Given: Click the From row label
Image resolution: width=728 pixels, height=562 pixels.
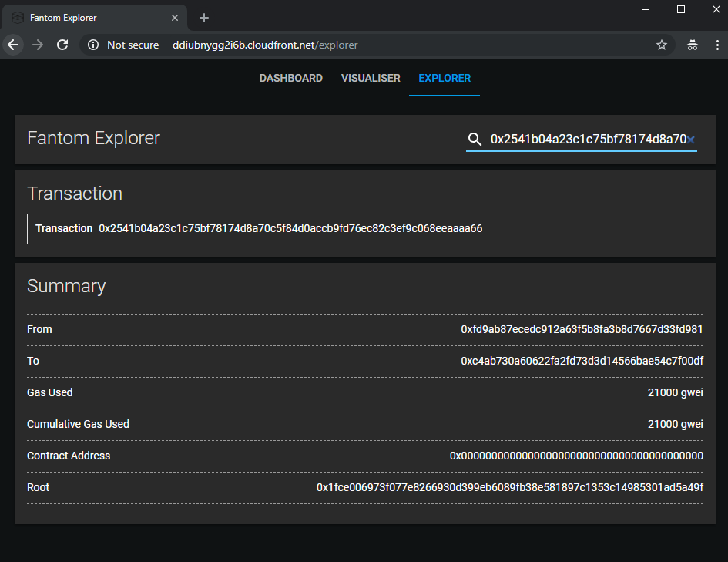Looking at the screenshot, I should [39, 329].
